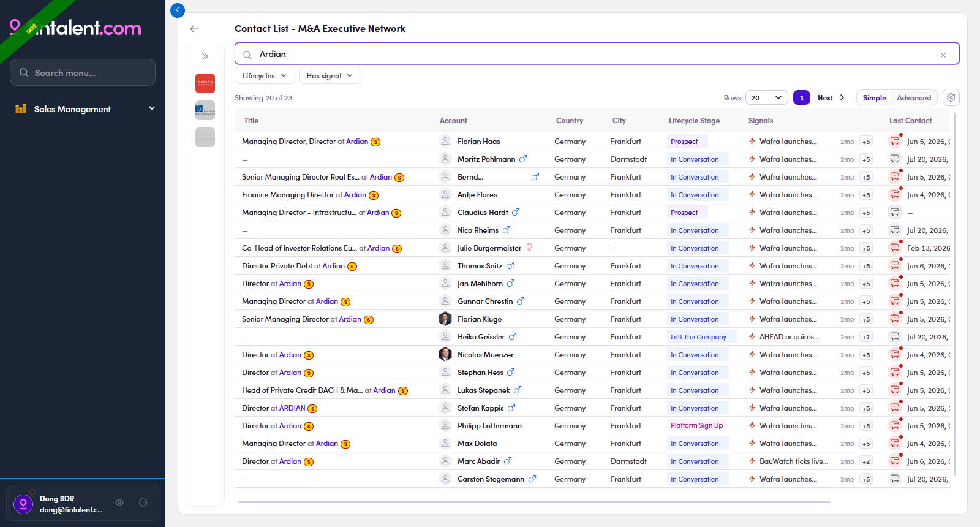This screenshot has width=980, height=527.
Task: Change rows per page dropdown
Action: coord(767,98)
